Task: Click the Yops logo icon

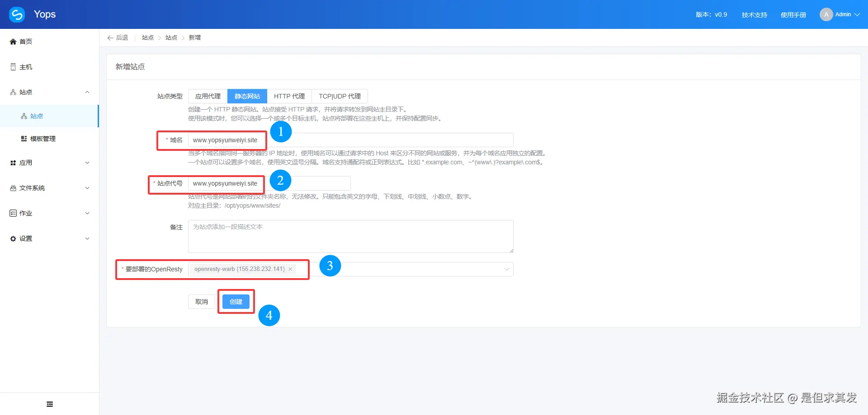Action: click(16, 14)
